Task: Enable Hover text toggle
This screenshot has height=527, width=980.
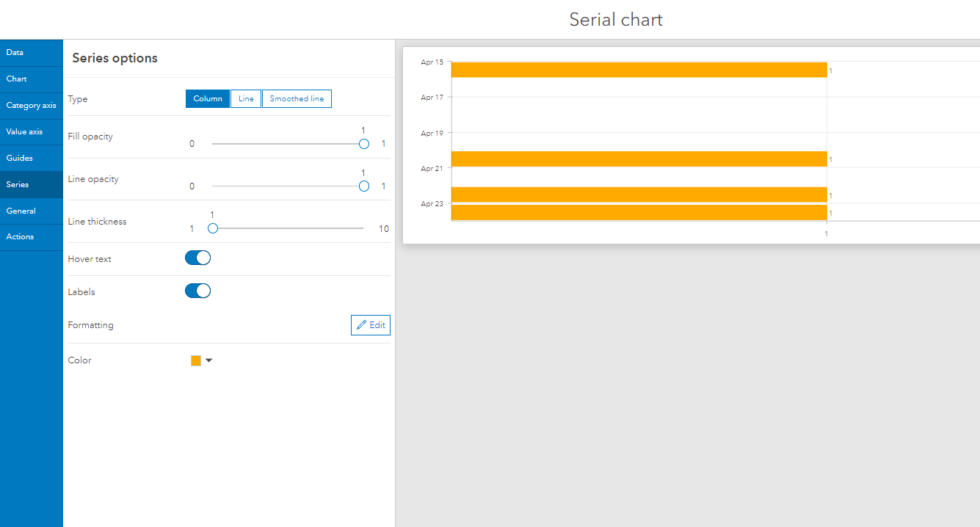Action: coord(197,258)
